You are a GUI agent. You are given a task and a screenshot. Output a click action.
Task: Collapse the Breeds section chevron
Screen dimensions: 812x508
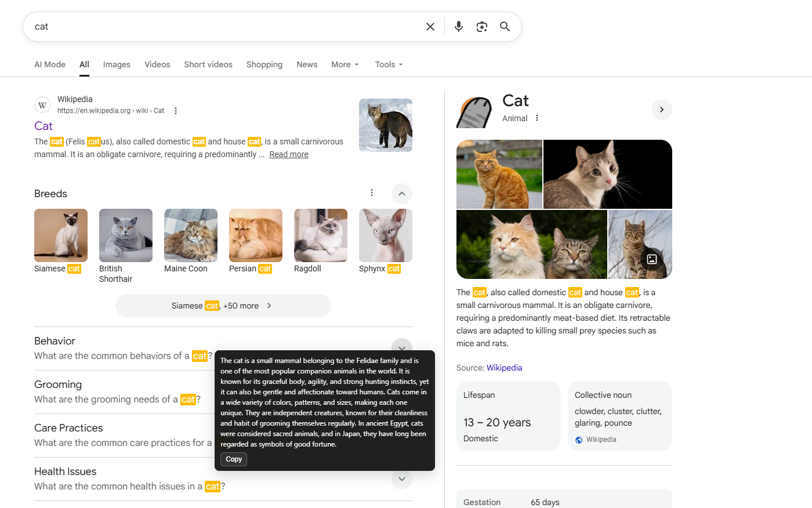click(x=401, y=193)
